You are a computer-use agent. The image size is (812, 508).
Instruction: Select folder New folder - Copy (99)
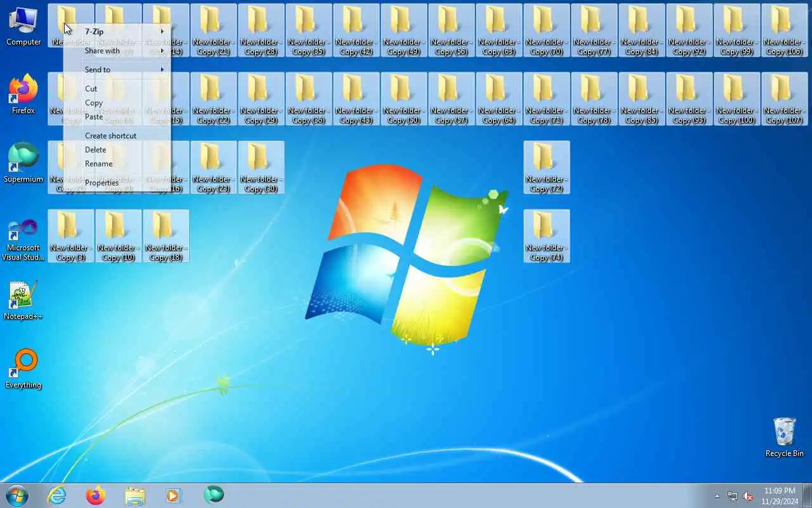click(737, 30)
